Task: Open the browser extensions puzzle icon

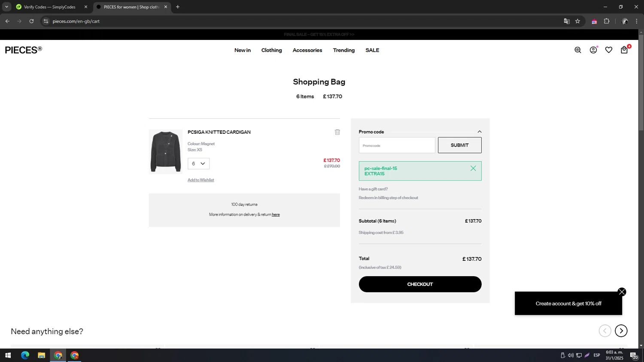Action: tap(607, 21)
